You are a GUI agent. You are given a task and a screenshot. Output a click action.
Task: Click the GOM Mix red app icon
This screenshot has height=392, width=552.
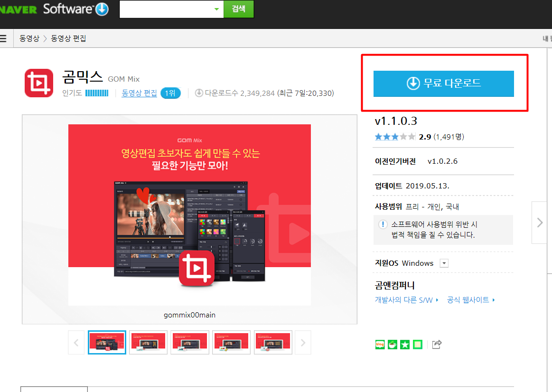coord(39,83)
